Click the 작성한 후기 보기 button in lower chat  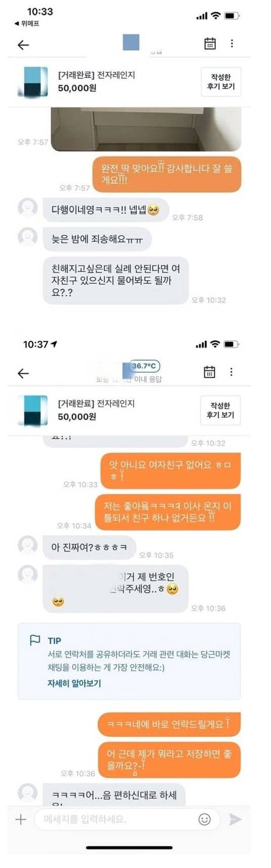pyautogui.click(x=220, y=410)
